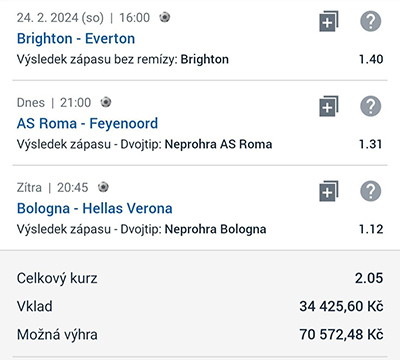The image size is (400, 360).
Task: Click the Vklad amount 34 425,60 Kč
Action: [x=341, y=306]
